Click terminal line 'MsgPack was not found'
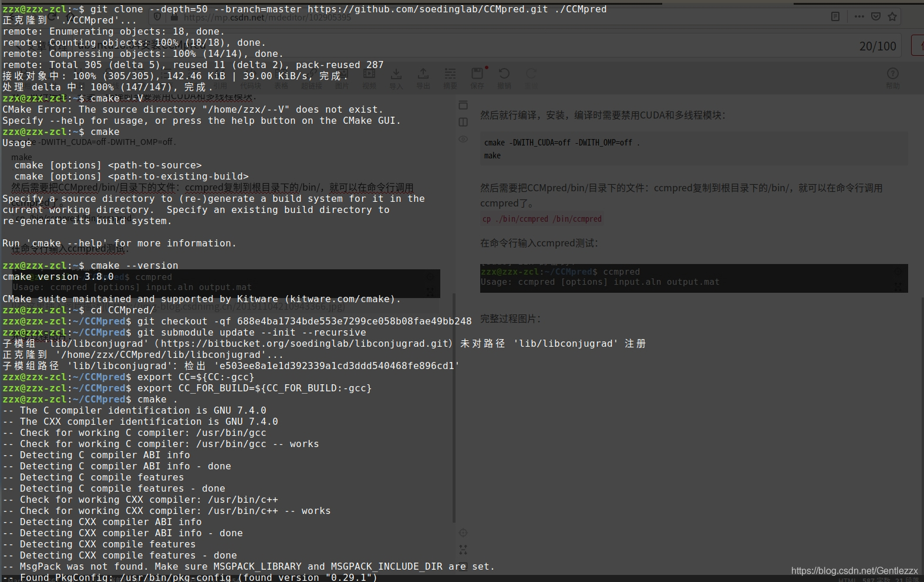This screenshot has height=582, width=924. tap(249, 567)
